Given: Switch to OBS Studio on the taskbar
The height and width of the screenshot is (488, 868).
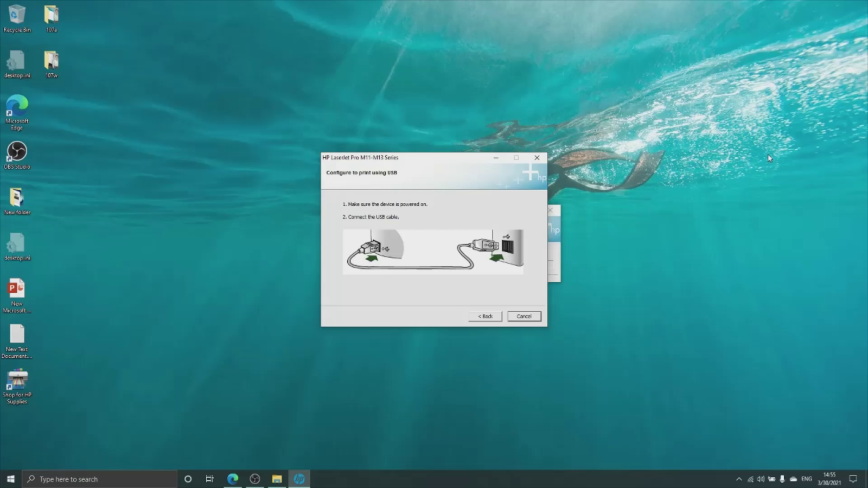Looking at the screenshot, I should click(255, 479).
